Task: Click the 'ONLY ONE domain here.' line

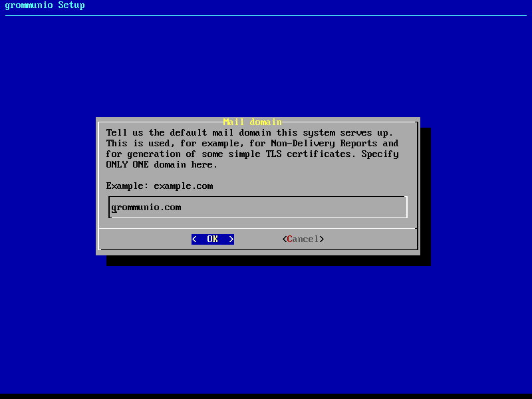Action: 162,164
